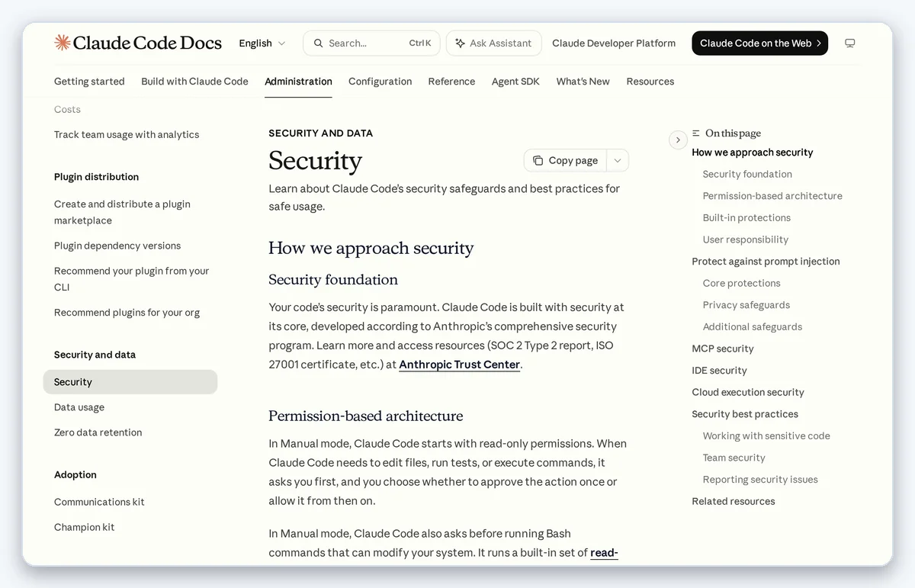Screen dimensions: 915x588
Task: Select the Administration tab
Action: pos(298,82)
